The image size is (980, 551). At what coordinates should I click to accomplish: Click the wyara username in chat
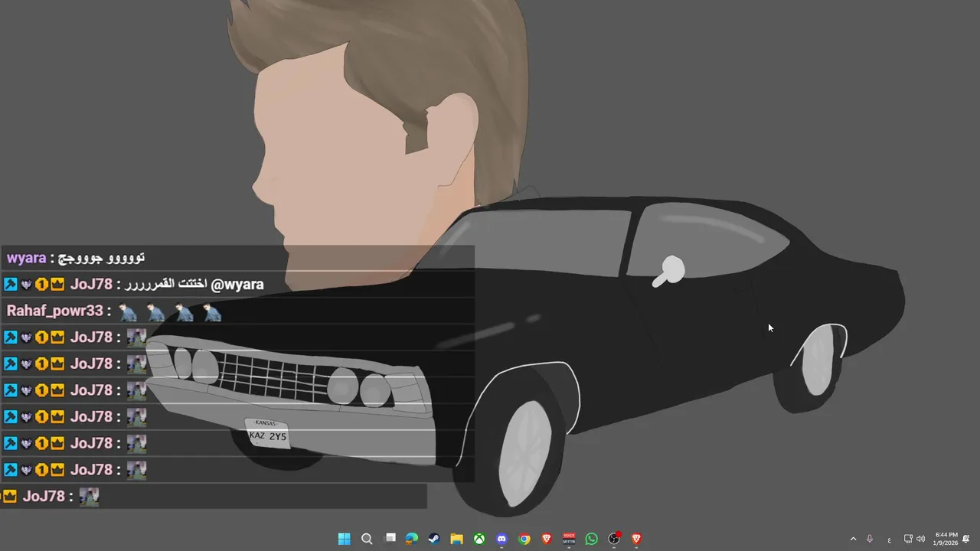[27, 258]
